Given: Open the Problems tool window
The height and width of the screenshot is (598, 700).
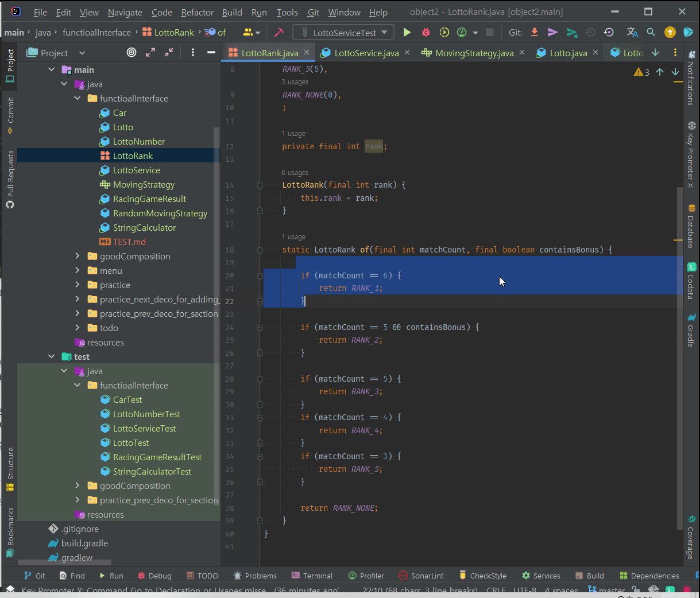Looking at the screenshot, I should [255, 576].
